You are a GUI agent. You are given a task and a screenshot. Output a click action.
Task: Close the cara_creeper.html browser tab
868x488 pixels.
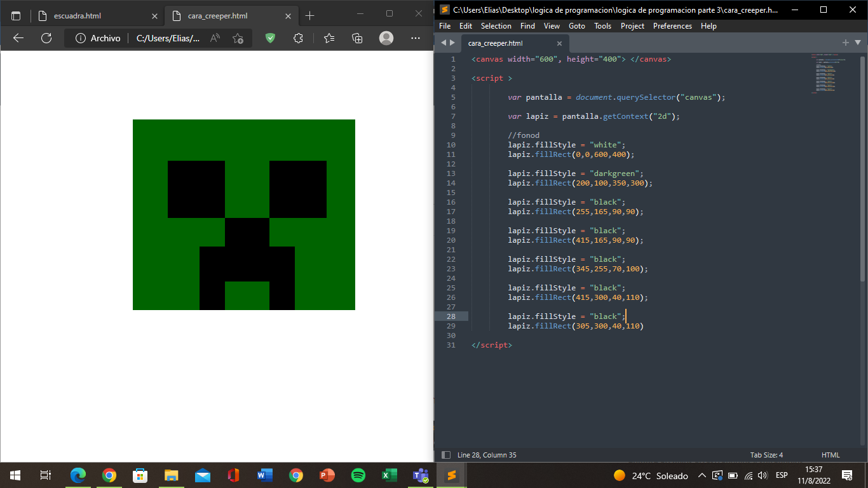point(288,16)
